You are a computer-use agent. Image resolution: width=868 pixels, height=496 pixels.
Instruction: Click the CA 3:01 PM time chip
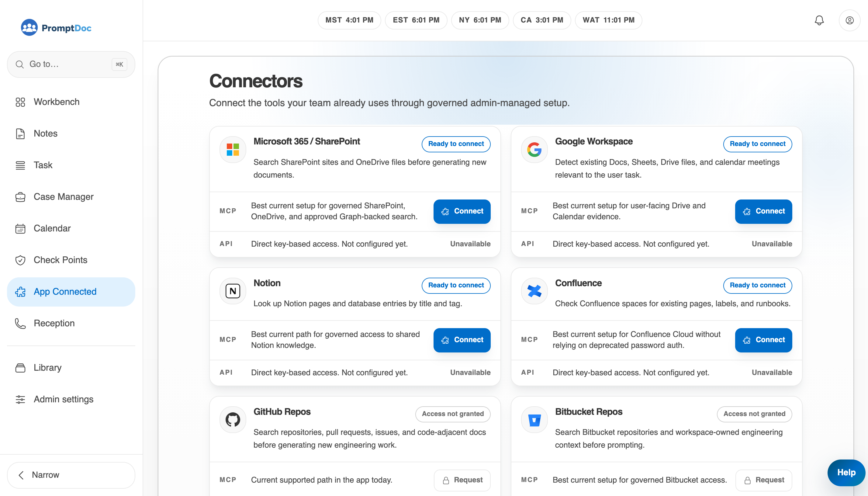[541, 20]
